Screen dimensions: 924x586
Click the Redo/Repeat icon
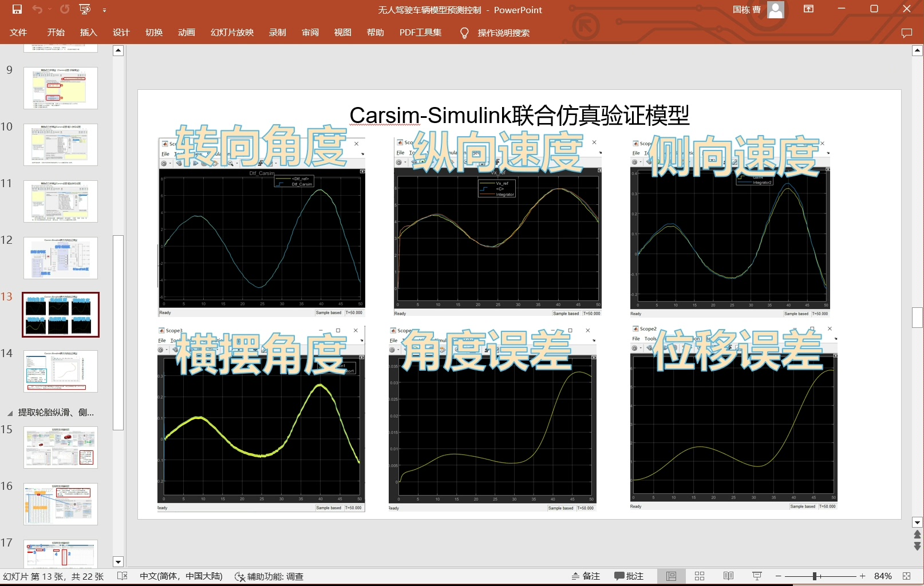click(x=65, y=9)
